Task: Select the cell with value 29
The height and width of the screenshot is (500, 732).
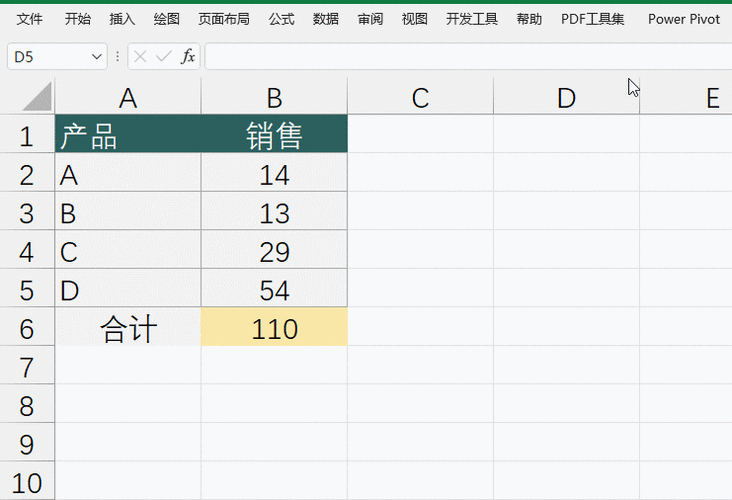Action: click(274, 249)
